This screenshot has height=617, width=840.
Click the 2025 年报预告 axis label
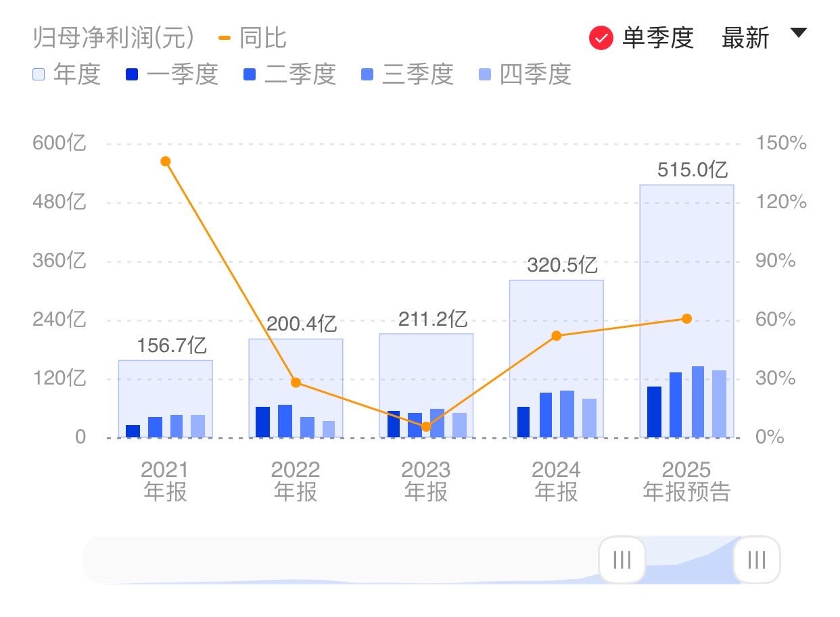tap(686, 480)
